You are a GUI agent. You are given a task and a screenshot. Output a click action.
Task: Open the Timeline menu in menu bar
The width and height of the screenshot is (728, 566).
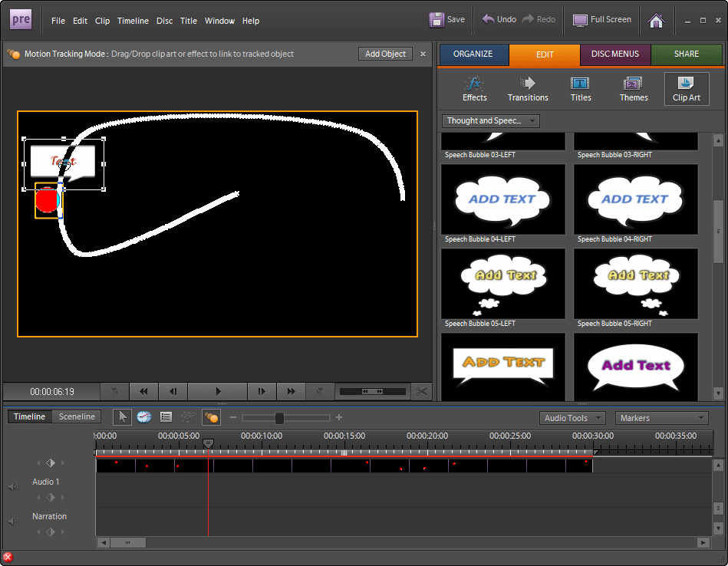(x=133, y=21)
